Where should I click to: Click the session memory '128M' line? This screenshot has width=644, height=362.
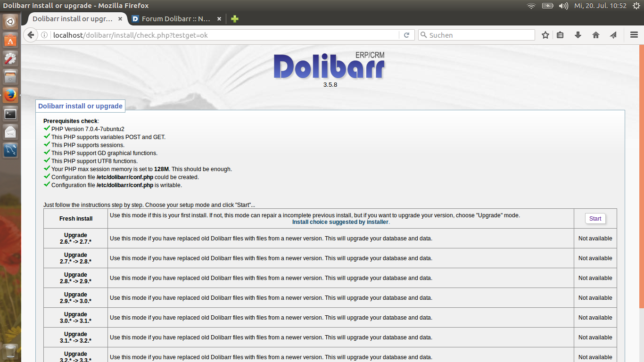[x=141, y=169]
